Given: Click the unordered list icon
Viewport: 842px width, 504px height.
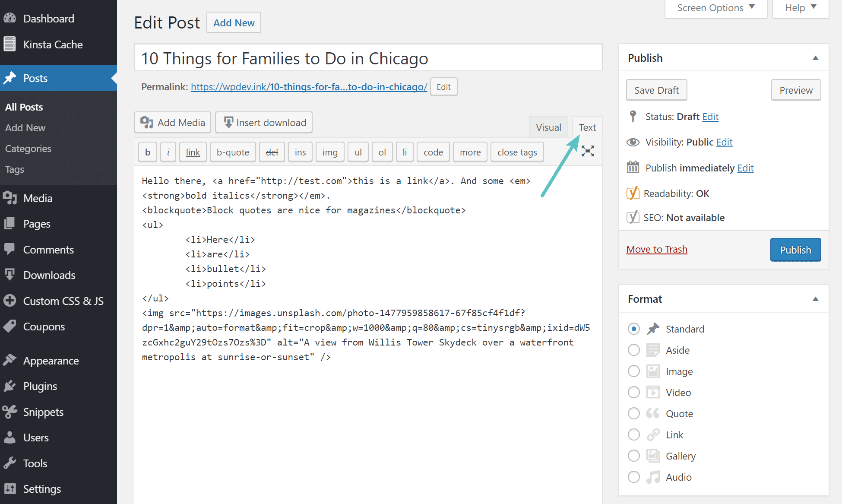Looking at the screenshot, I should point(358,152).
